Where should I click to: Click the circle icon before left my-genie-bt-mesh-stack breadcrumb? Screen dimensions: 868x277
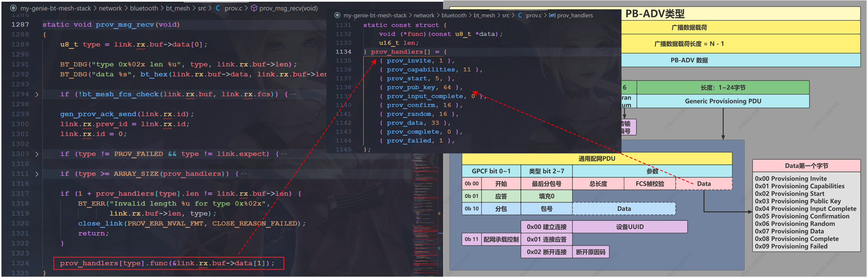[13, 8]
